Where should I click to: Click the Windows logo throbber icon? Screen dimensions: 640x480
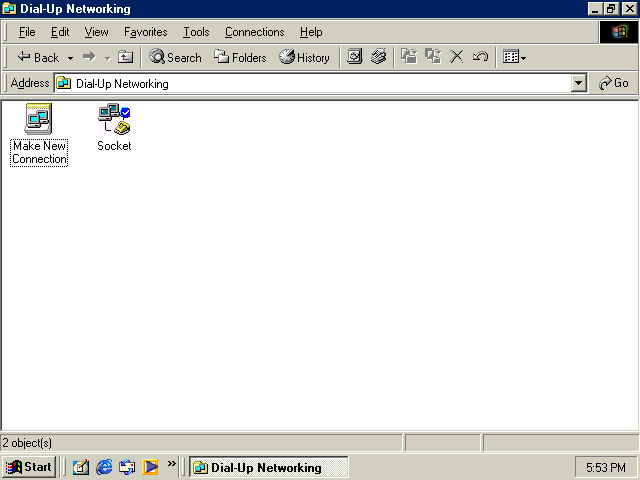(619, 32)
